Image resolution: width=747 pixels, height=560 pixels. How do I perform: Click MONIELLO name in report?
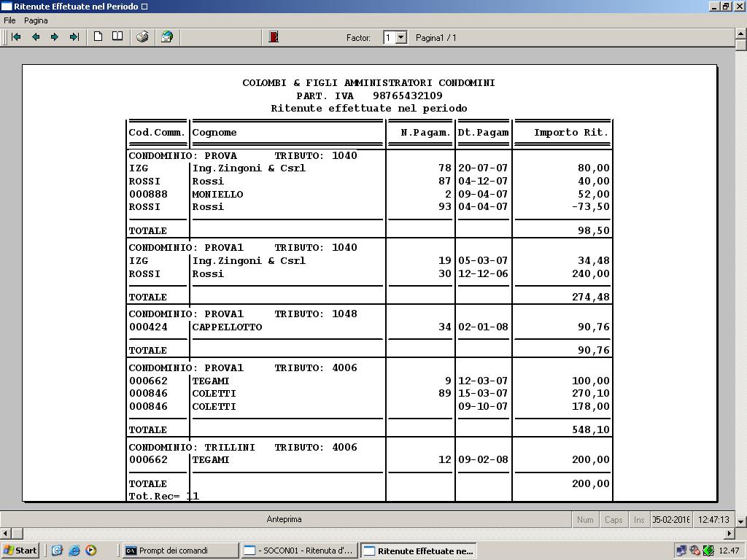click(217, 194)
